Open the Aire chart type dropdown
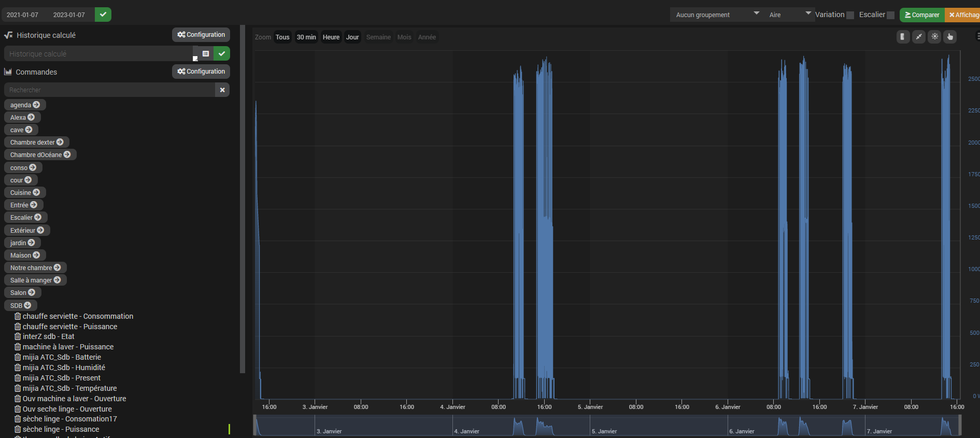This screenshot has width=980, height=438. tap(789, 15)
